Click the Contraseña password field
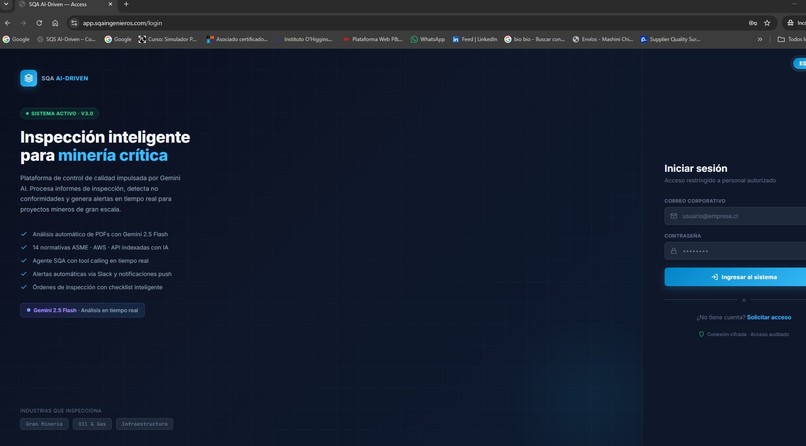This screenshot has width=806, height=446. [735, 251]
